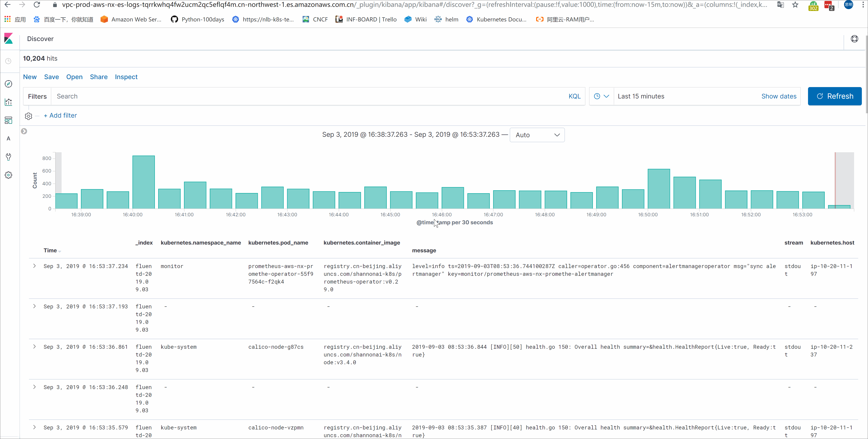Click the Filters label button
The width and height of the screenshot is (868, 439).
pos(37,96)
